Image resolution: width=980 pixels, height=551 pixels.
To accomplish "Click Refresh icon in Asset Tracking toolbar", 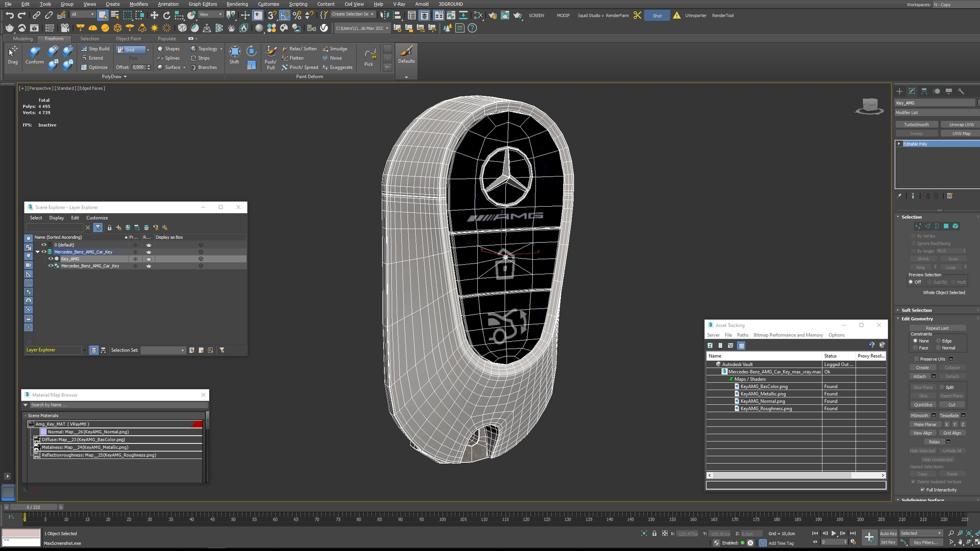I will [x=710, y=345].
